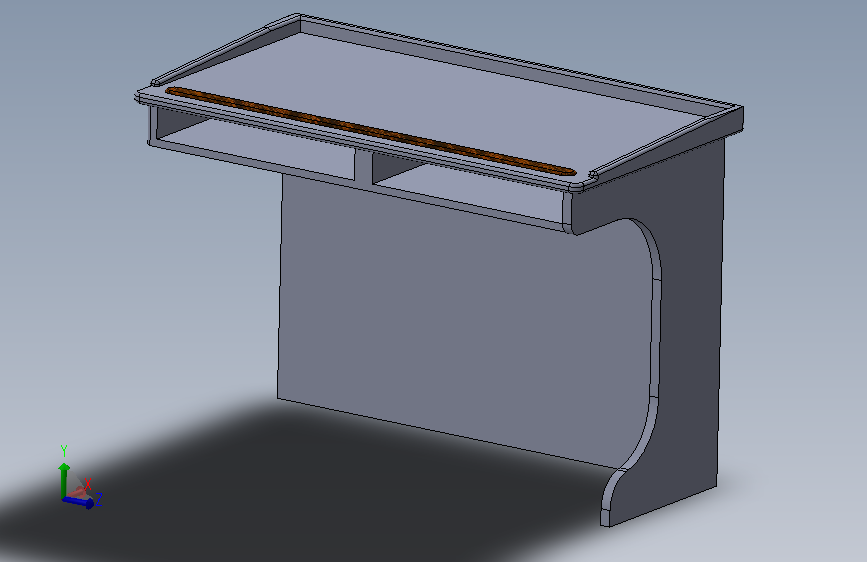This screenshot has height=562, width=867.
Task: Select the orange pencil groove on desk top
Action: tap(370, 131)
